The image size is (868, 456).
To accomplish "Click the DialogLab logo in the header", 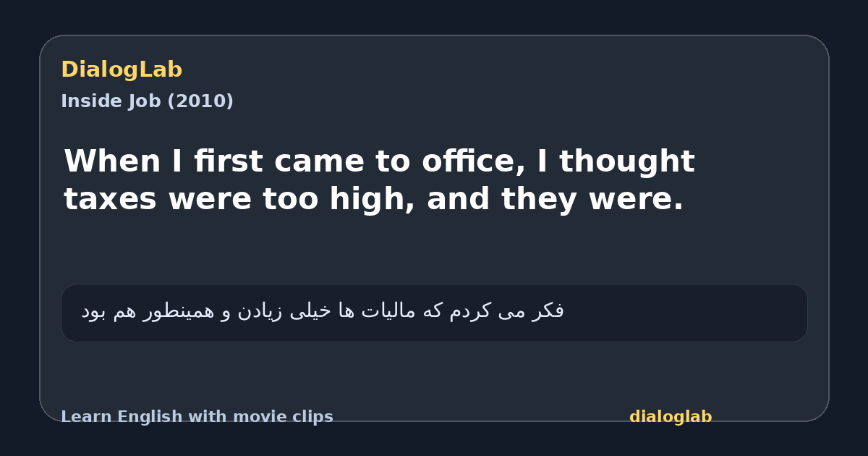I will click(122, 70).
